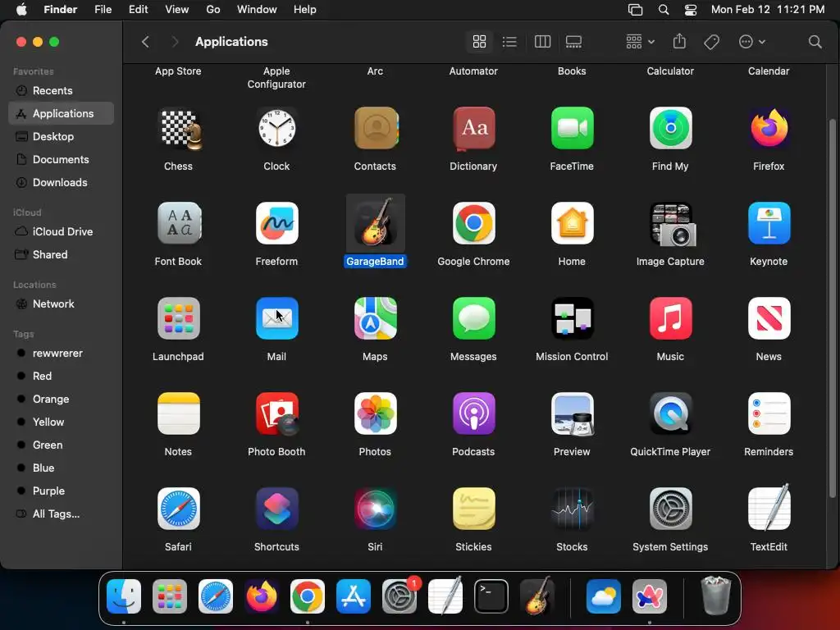Open the Dictionary app icon

pyautogui.click(x=473, y=129)
